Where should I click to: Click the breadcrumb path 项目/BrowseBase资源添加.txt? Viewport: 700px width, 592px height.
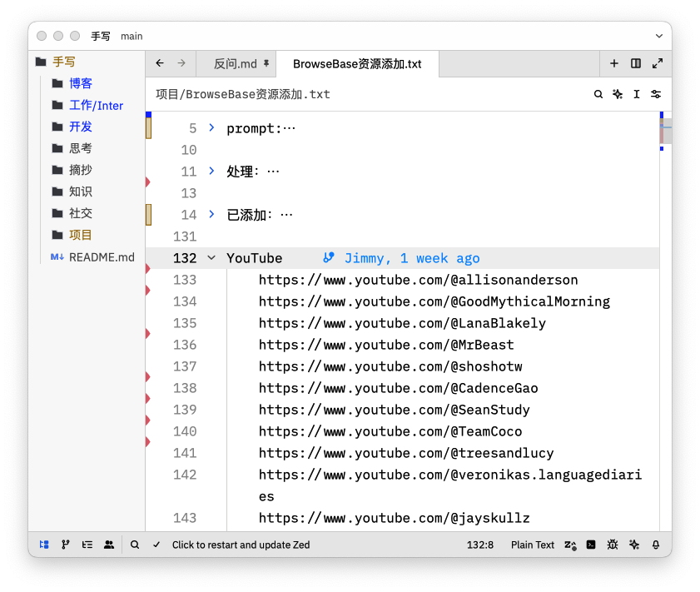(x=243, y=94)
